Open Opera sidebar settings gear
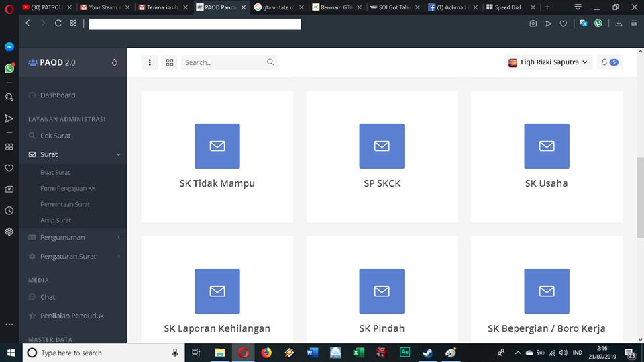The image size is (644, 362). 9,232
